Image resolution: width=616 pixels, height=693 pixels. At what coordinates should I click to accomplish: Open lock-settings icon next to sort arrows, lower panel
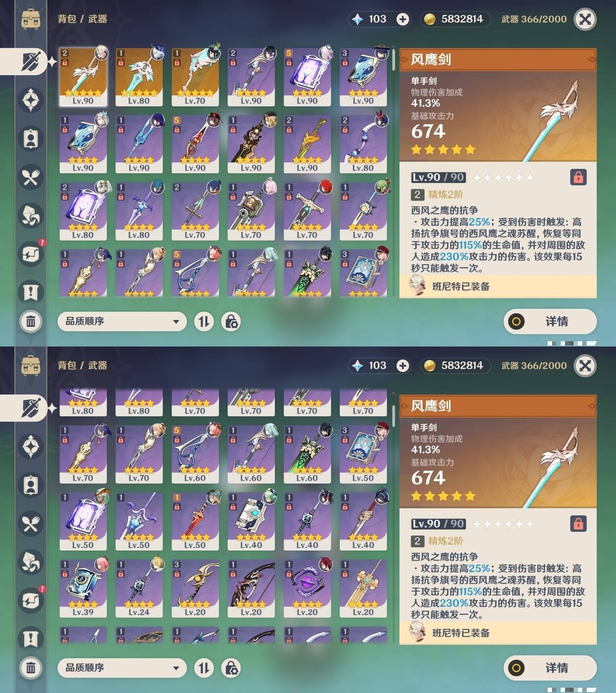[231, 668]
